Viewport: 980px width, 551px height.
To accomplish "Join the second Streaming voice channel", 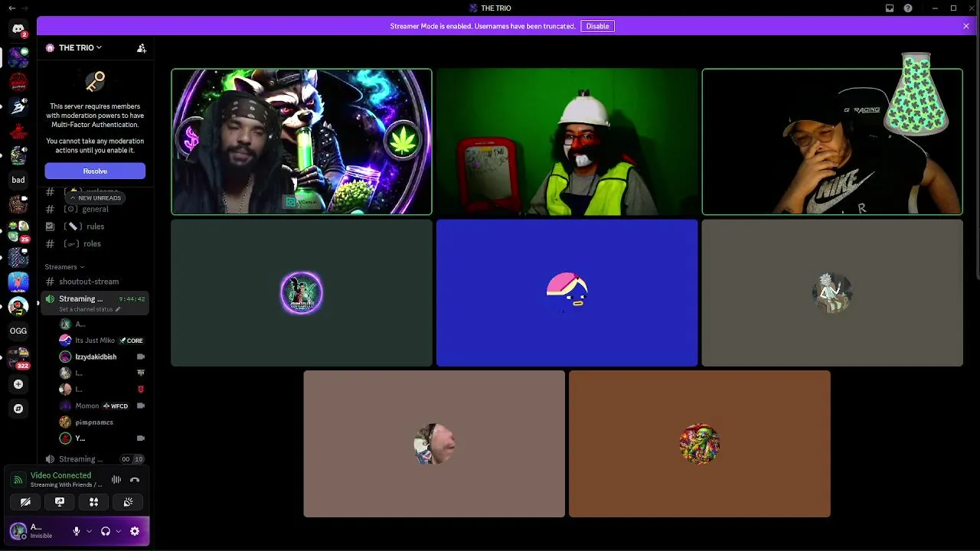I will coord(94,459).
